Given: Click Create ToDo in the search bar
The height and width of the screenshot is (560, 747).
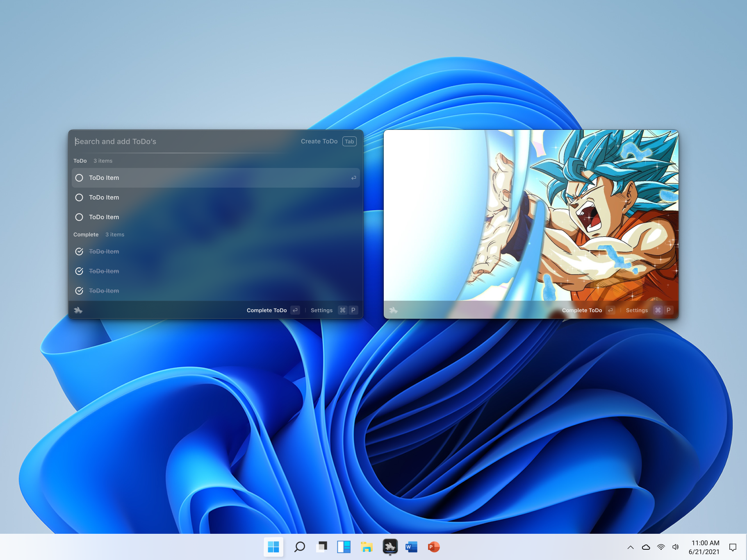Looking at the screenshot, I should tap(319, 141).
